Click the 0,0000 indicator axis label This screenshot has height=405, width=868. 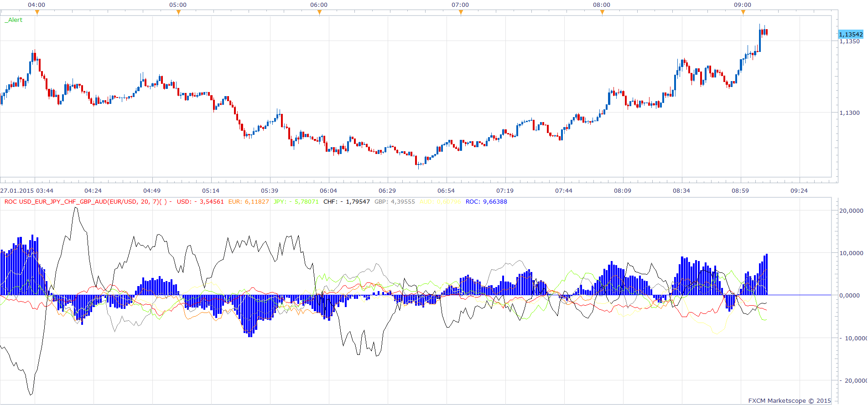(x=849, y=296)
